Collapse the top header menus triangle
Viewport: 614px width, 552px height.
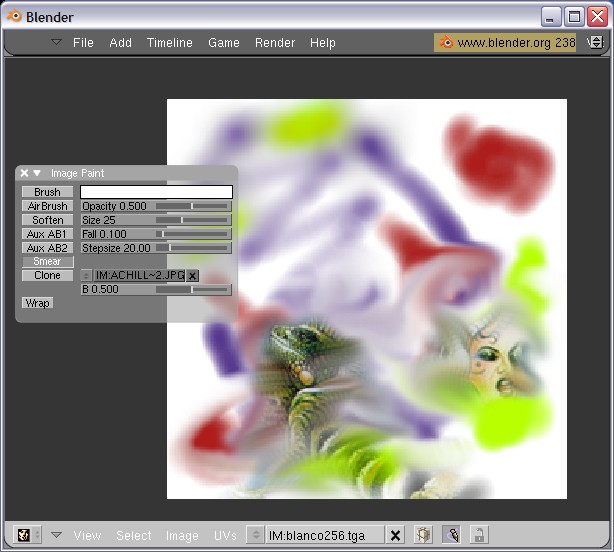[56, 42]
